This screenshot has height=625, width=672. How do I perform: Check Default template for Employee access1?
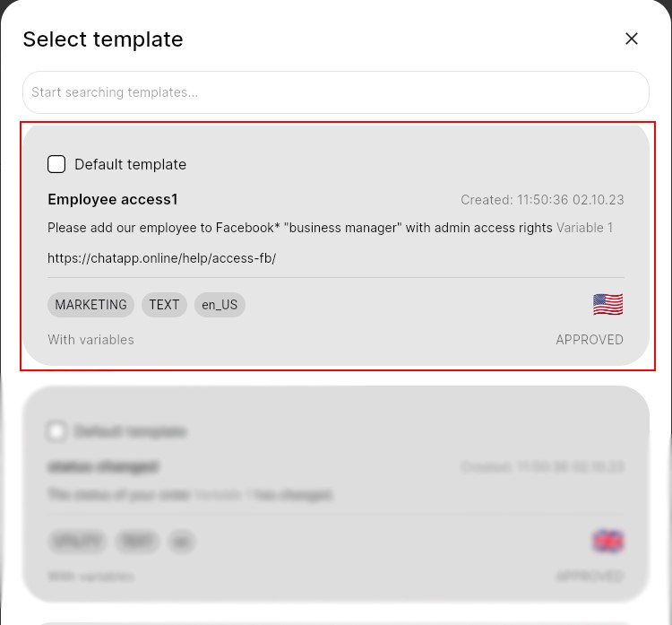[56, 164]
